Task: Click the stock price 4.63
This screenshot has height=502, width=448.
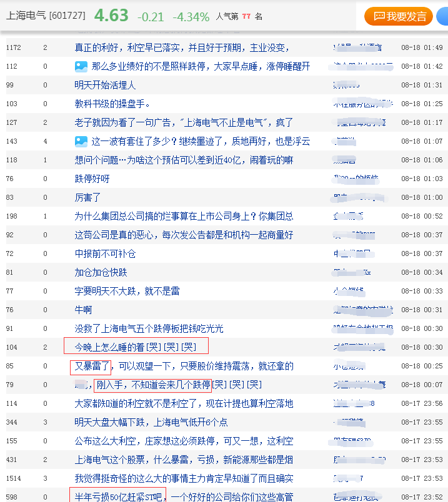Action: tap(111, 16)
